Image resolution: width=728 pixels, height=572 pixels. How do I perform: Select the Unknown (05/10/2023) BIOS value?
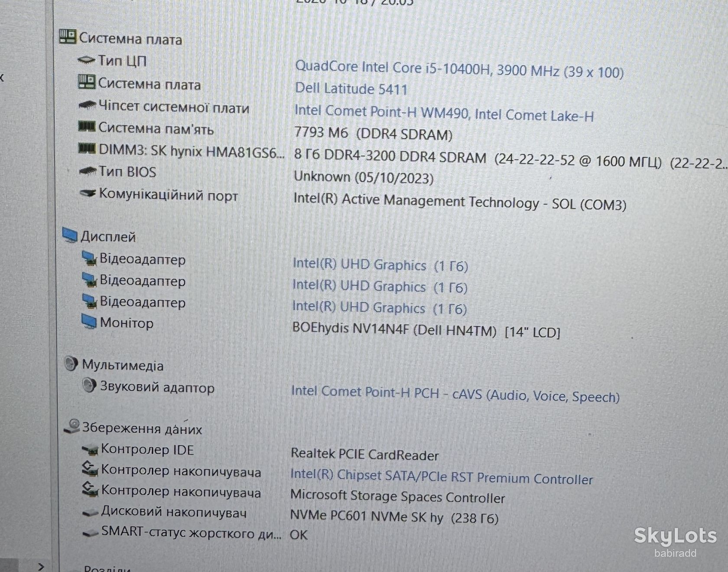click(364, 177)
